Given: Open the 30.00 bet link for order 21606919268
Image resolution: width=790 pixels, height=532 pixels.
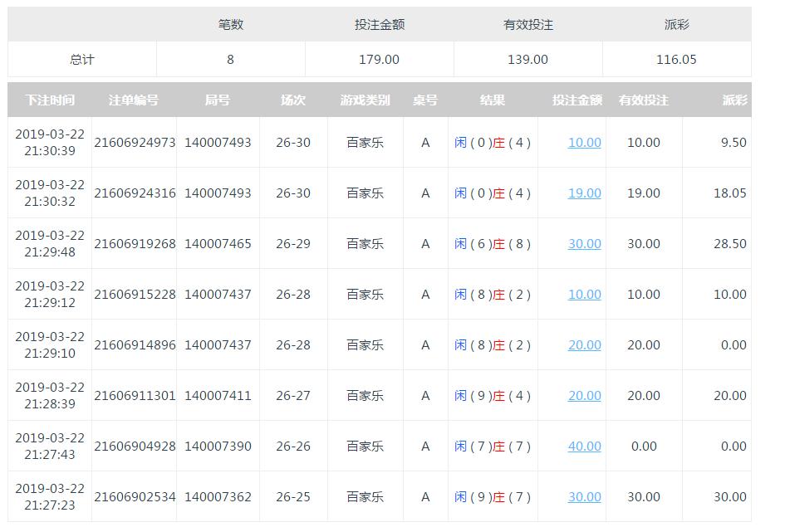Looking at the screenshot, I should [585, 244].
